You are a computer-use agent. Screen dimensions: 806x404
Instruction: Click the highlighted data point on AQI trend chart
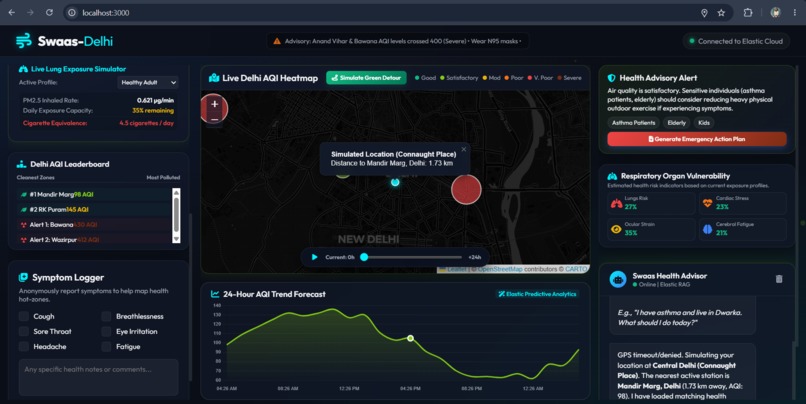(x=410, y=338)
